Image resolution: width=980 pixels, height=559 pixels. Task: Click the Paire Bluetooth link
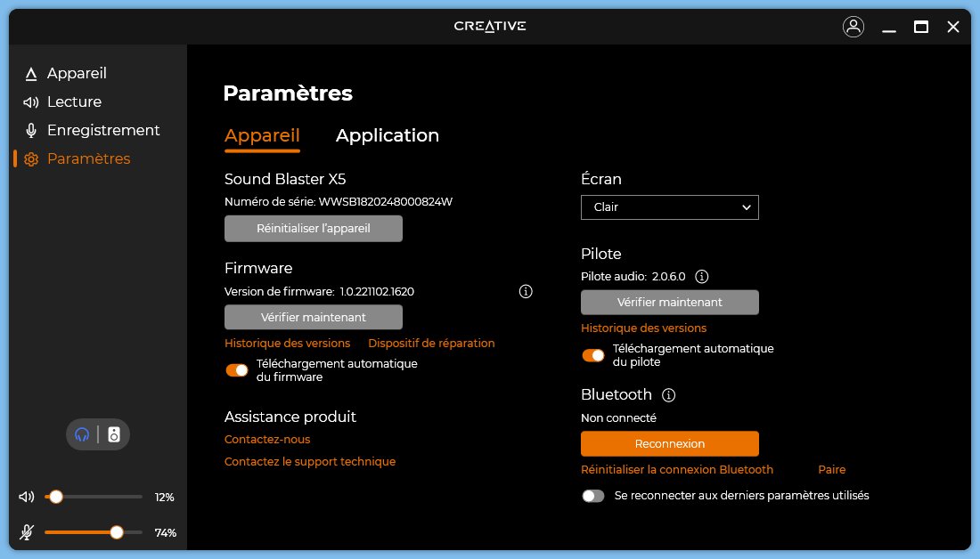tap(831, 469)
